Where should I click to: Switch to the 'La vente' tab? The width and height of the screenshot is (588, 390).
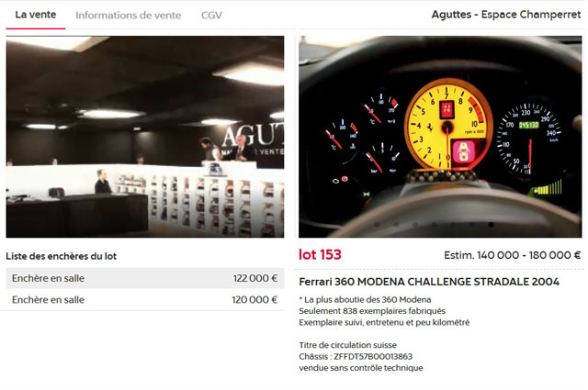coord(36,15)
